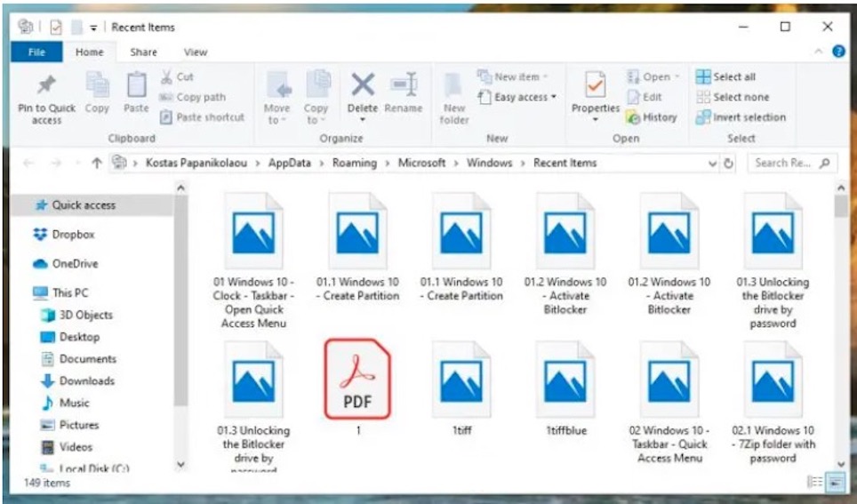Click the Refresh button beside address bar
857x504 pixels.
[x=729, y=164]
